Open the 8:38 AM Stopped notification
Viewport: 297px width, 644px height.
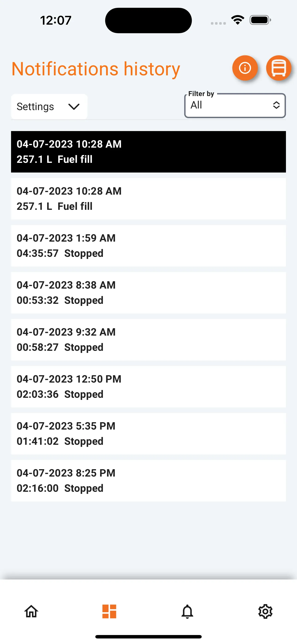coord(148,293)
